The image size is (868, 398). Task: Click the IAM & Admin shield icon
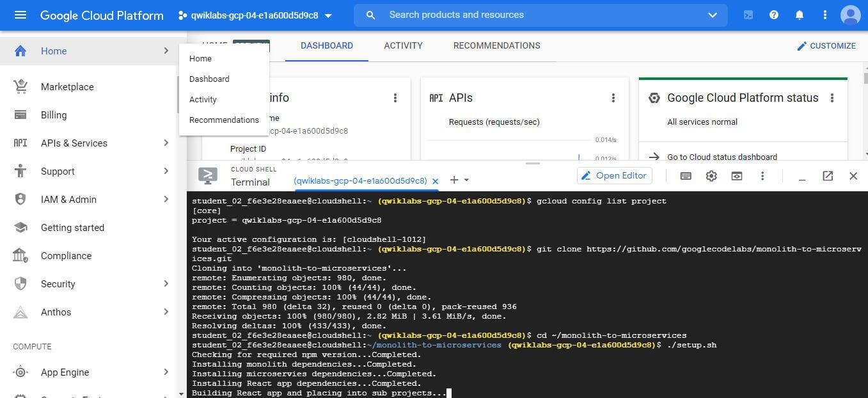(20, 199)
